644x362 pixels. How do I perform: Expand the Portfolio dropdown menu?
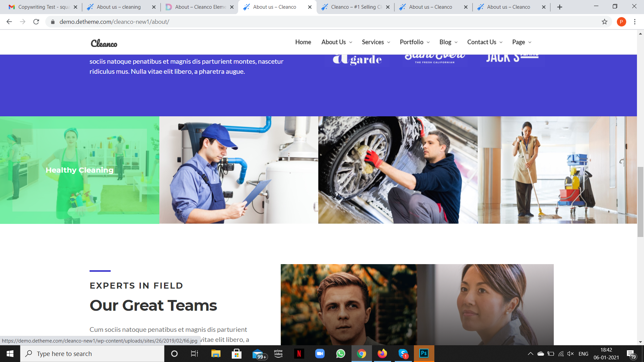(x=415, y=42)
